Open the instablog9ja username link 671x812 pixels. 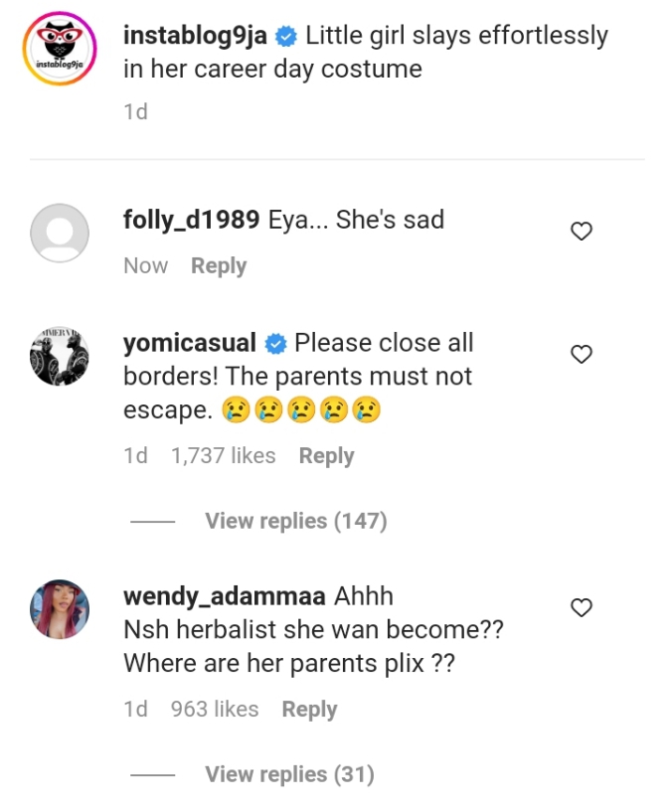point(195,36)
